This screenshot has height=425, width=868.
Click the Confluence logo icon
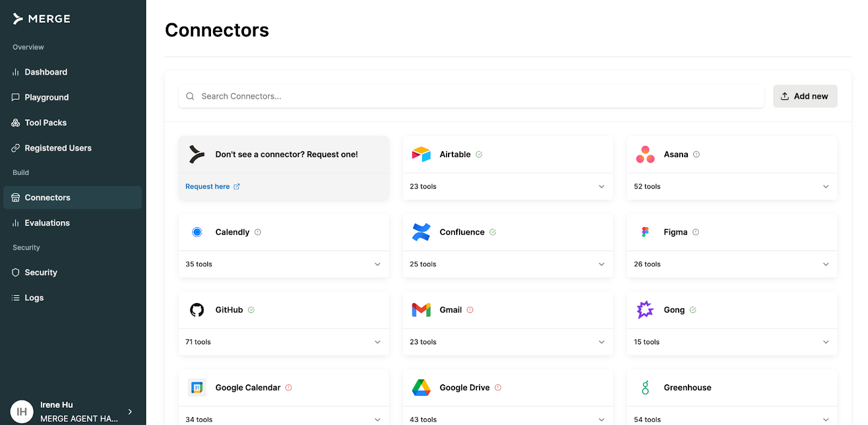(421, 232)
